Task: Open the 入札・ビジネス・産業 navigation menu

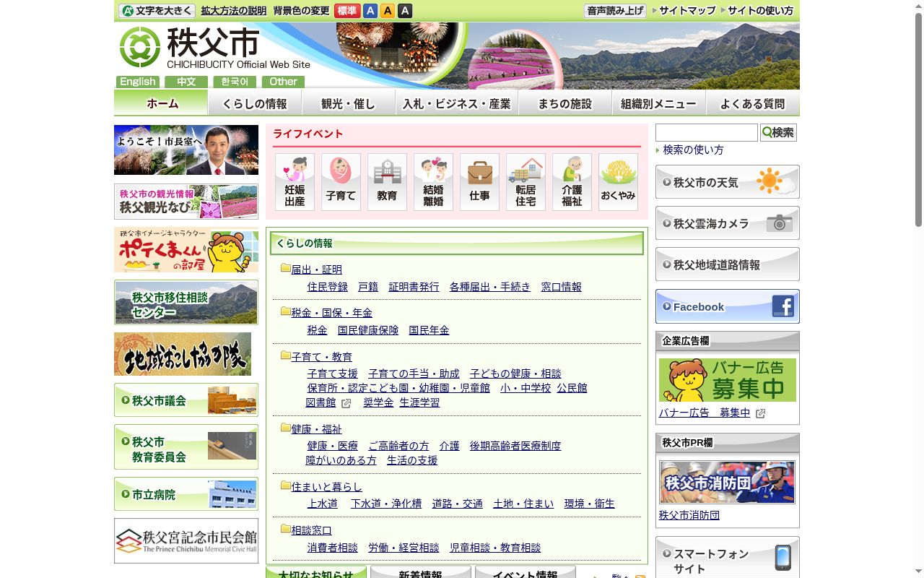Action: (x=457, y=103)
